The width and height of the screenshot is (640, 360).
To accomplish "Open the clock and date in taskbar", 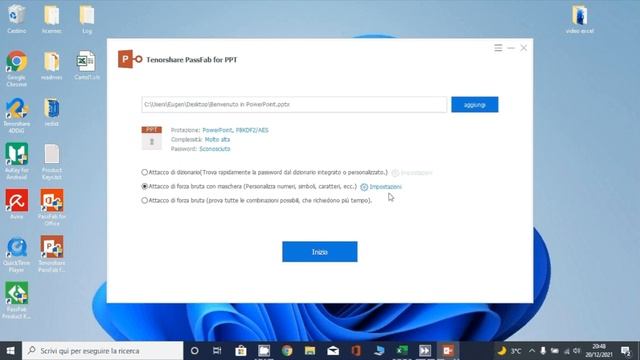I will click(x=599, y=351).
